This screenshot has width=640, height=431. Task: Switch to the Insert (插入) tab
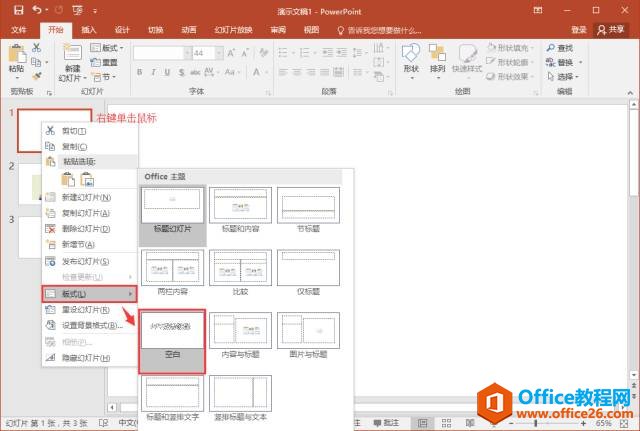pyautogui.click(x=89, y=30)
